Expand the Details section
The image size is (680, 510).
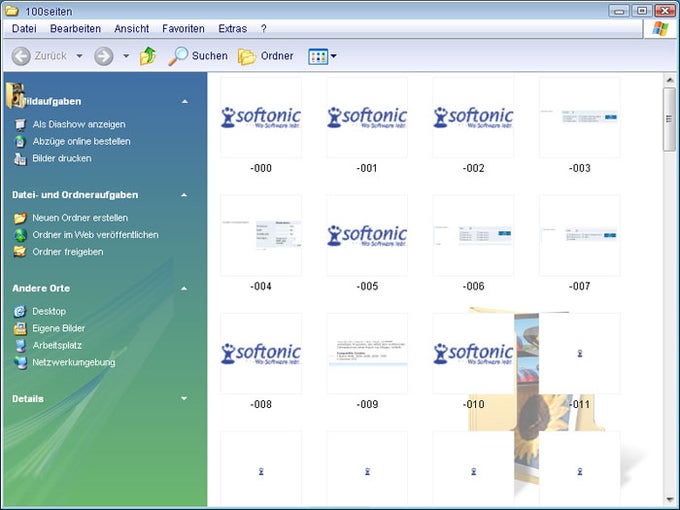coord(184,399)
